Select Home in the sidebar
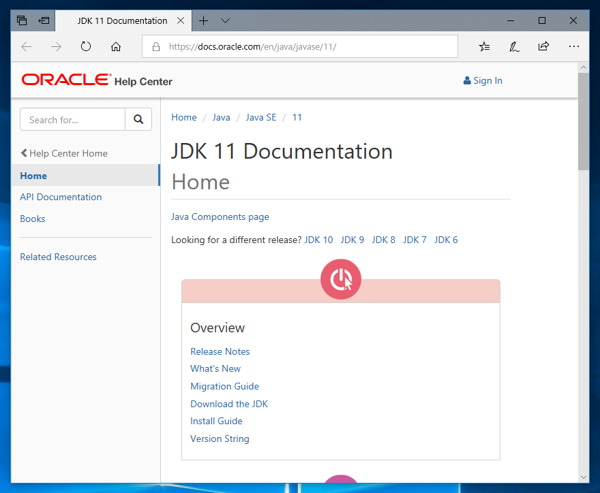Viewport: 600px width, 493px height. click(x=85, y=176)
